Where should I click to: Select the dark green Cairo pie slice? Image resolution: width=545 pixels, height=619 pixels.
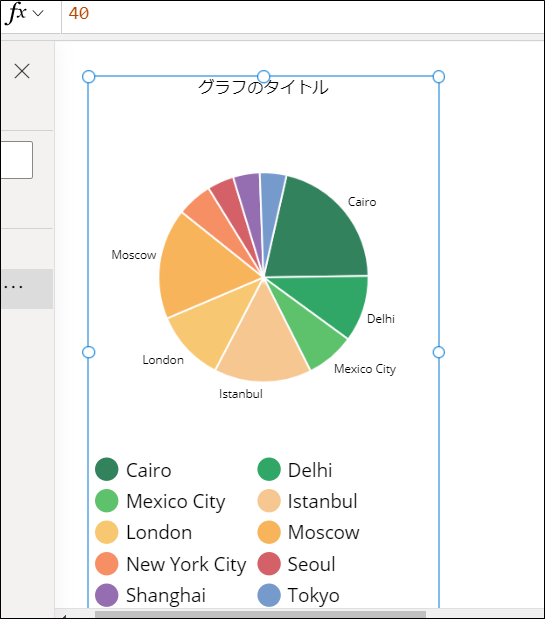[x=322, y=233]
